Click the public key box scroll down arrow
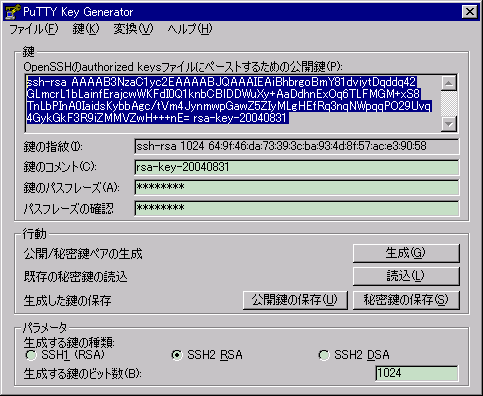The width and height of the screenshot is (483, 396). pyautogui.click(x=449, y=124)
